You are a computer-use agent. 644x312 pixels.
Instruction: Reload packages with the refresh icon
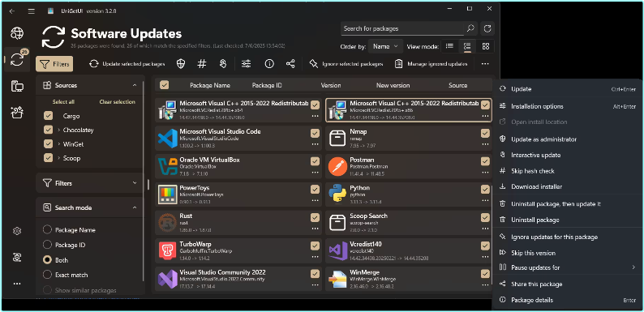tap(487, 28)
